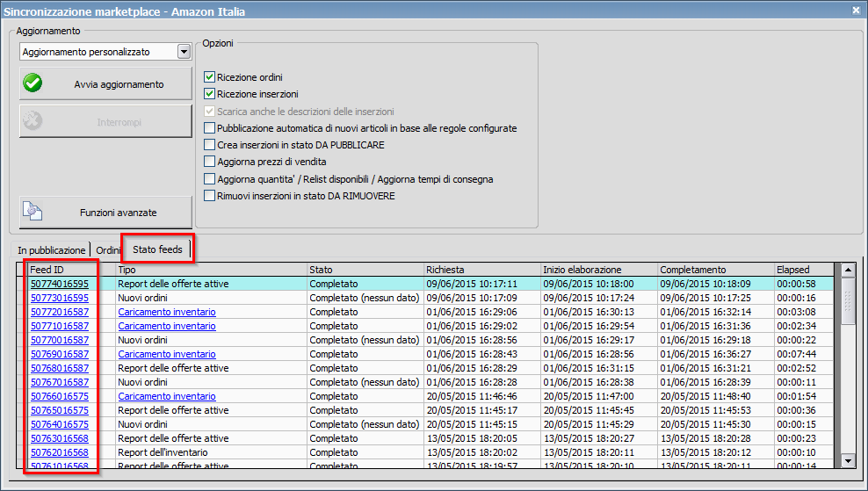The image size is (868, 491).
Task: Click the Funzioni avanzate button
Action: pyautogui.click(x=105, y=212)
